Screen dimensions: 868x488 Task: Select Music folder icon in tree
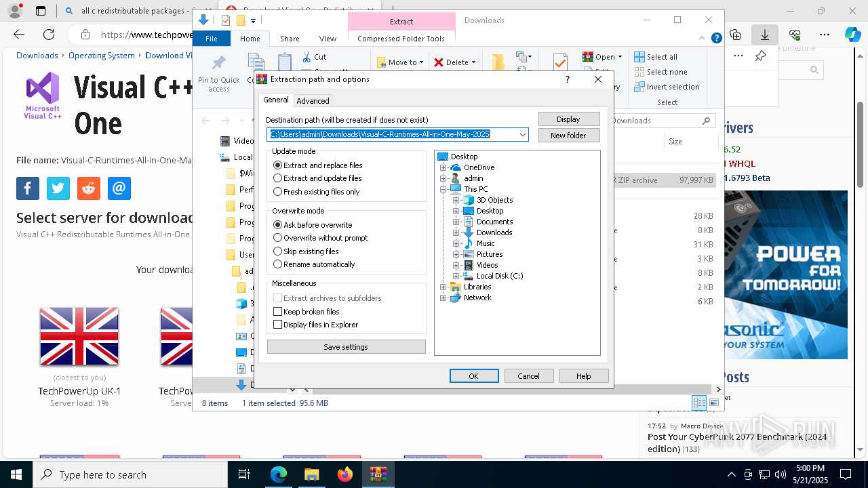click(469, 243)
